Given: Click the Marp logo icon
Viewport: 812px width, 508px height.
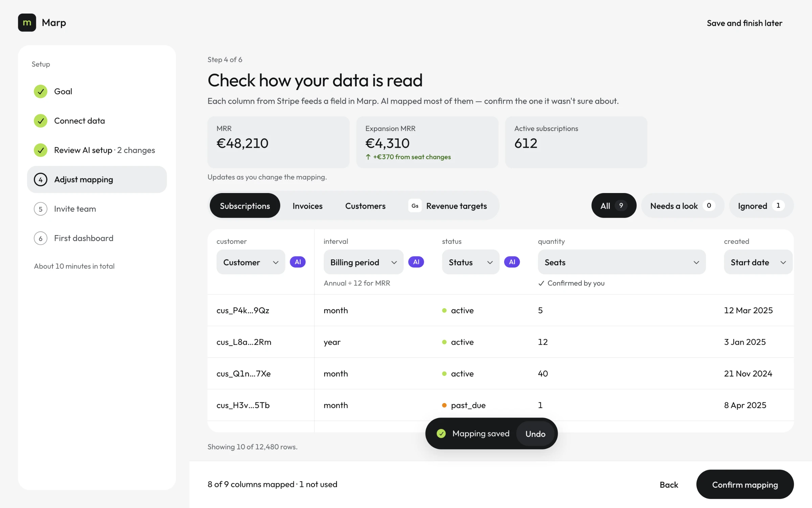Looking at the screenshot, I should pos(27,23).
